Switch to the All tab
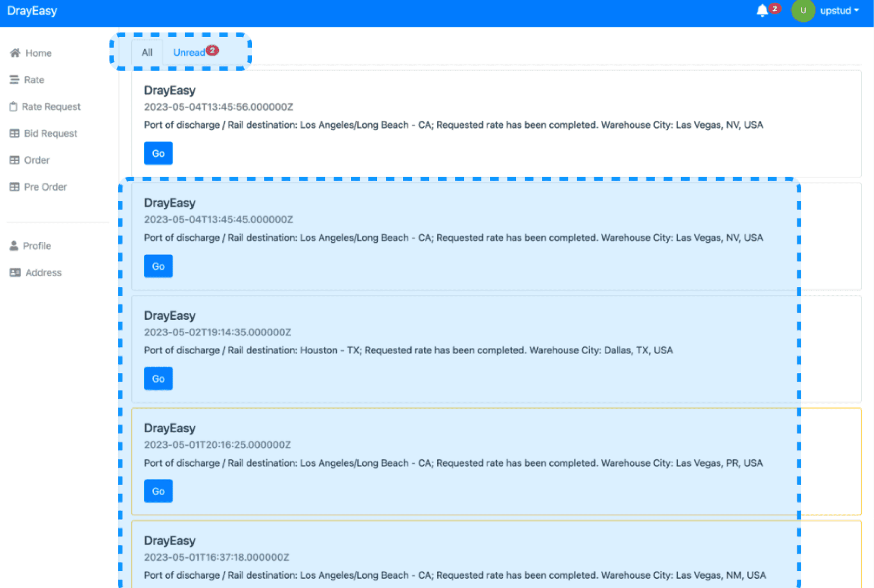Image resolution: width=874 pixels, height=588 pixels. point(147,52)
